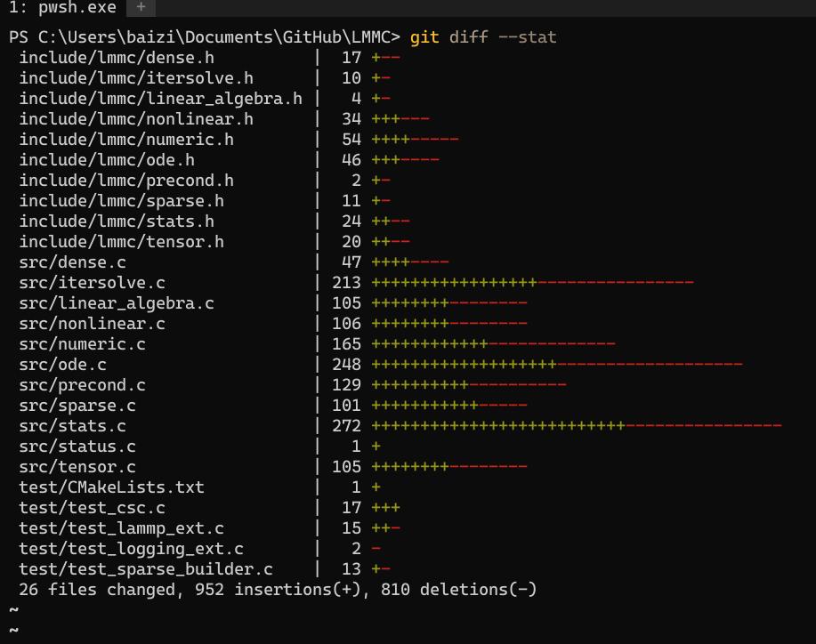
Task: Click the src/precond.c file line
Action: [293, 385]
